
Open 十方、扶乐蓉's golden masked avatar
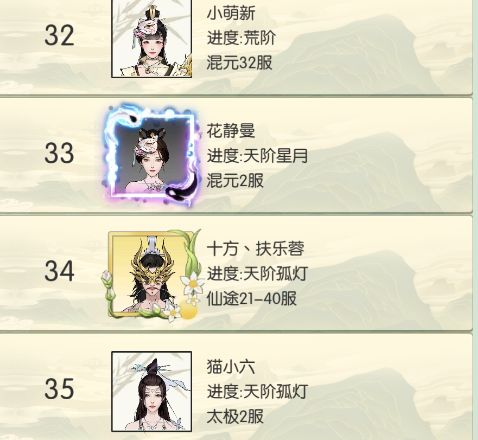click(x=152, y=274)
